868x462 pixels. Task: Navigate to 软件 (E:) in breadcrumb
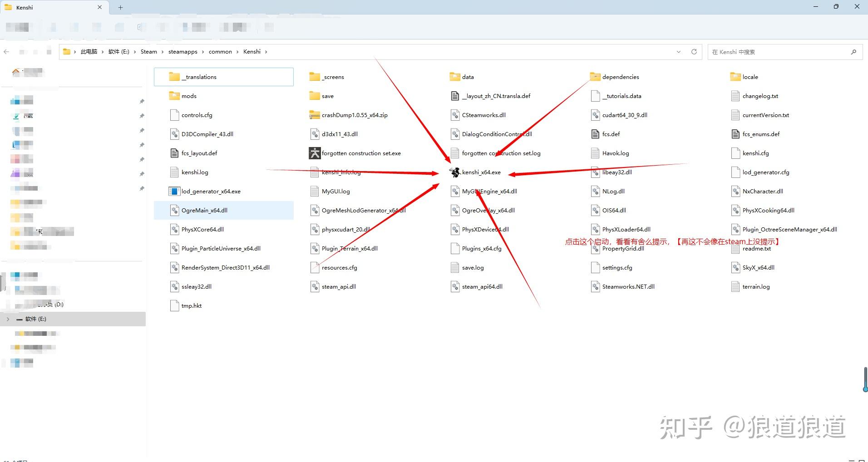pyautogui.click(x=119, y=52)
